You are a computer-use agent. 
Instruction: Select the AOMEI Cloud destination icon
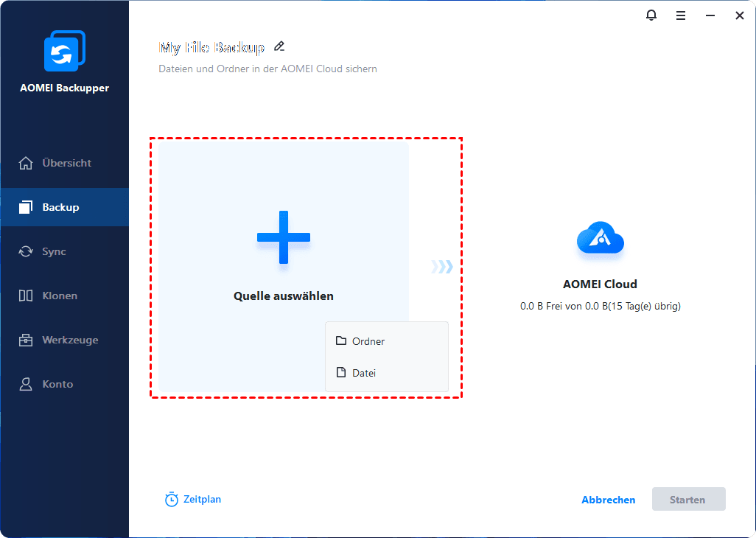[600, 239]
